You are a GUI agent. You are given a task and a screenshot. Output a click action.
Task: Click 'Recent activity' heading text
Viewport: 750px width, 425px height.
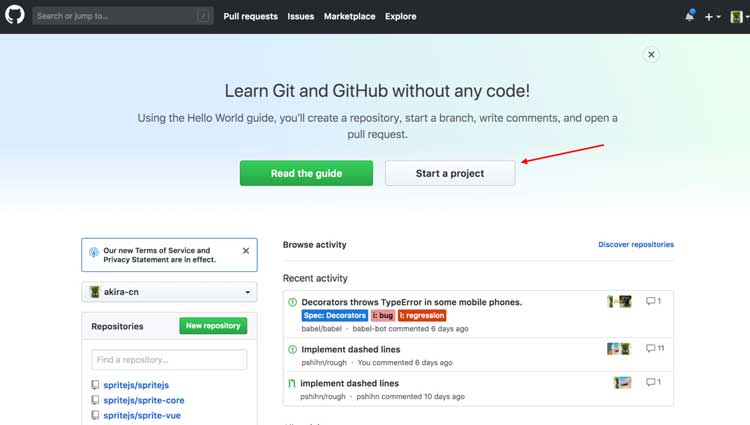coord(315,278)
